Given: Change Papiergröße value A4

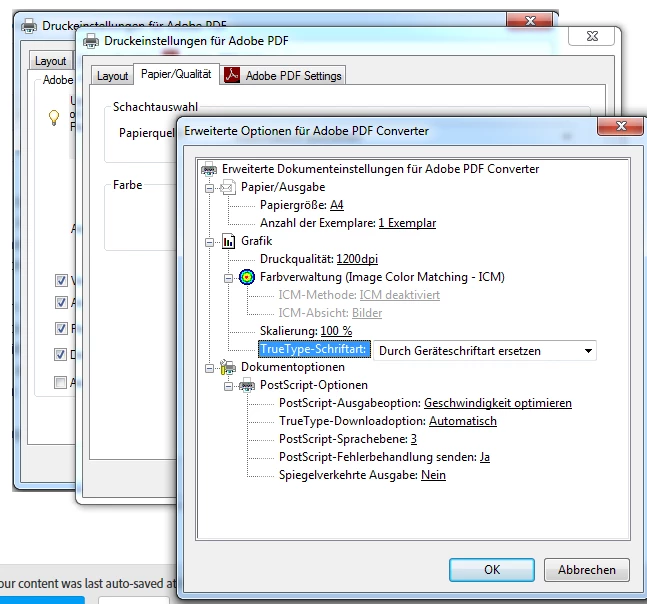Looking at the screenshot, I should click(337, 205).
